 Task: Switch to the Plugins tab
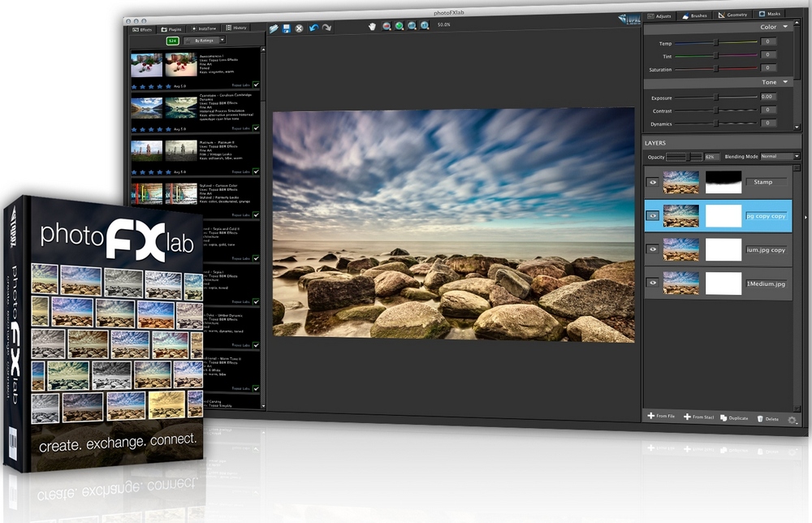pyautogui.click(x=171, y=29)
